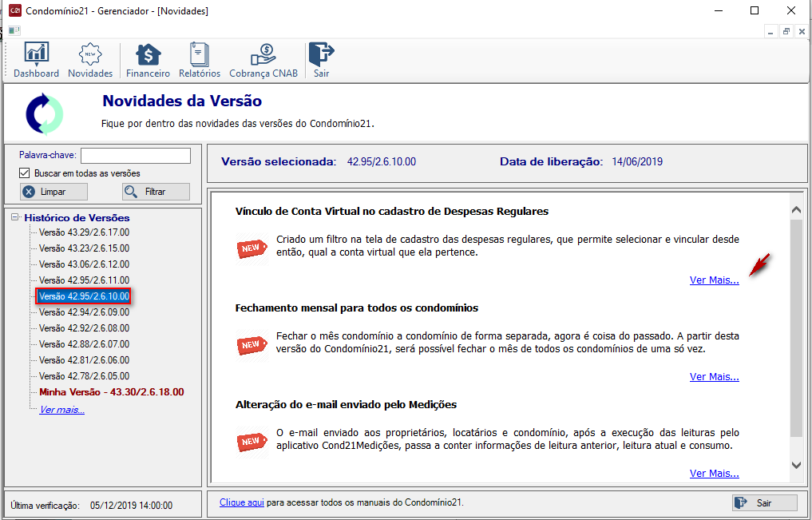Select Versão 42.92/2.6.08.00

coord(85,328)
